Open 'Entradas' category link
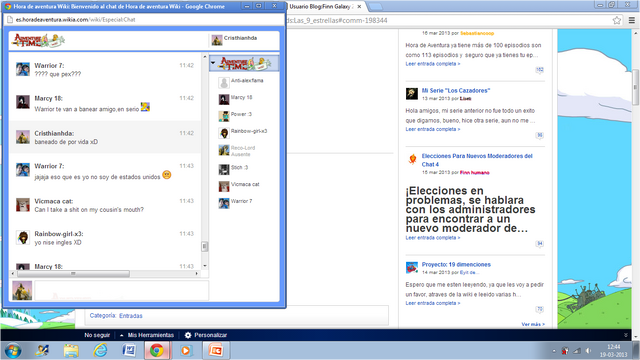The width and height of the screenshot is (640, 360). 131,316
